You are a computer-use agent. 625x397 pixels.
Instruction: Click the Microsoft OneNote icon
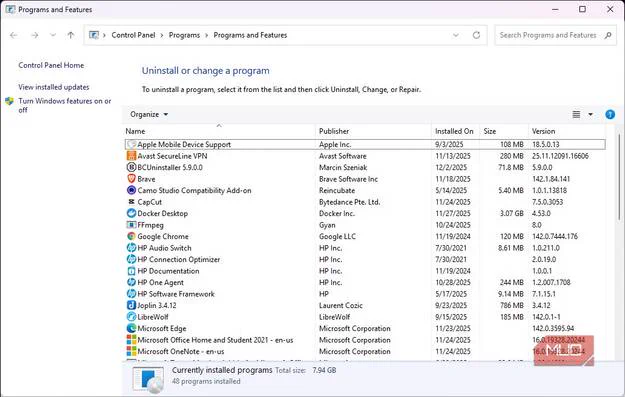[132, 352]
